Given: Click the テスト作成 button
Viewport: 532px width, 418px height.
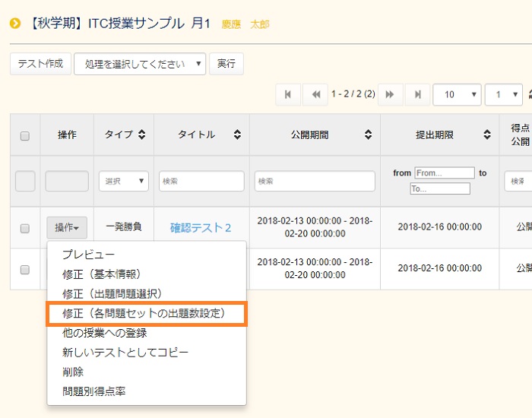Looking at the screenshot, I should tap(41, 64).
